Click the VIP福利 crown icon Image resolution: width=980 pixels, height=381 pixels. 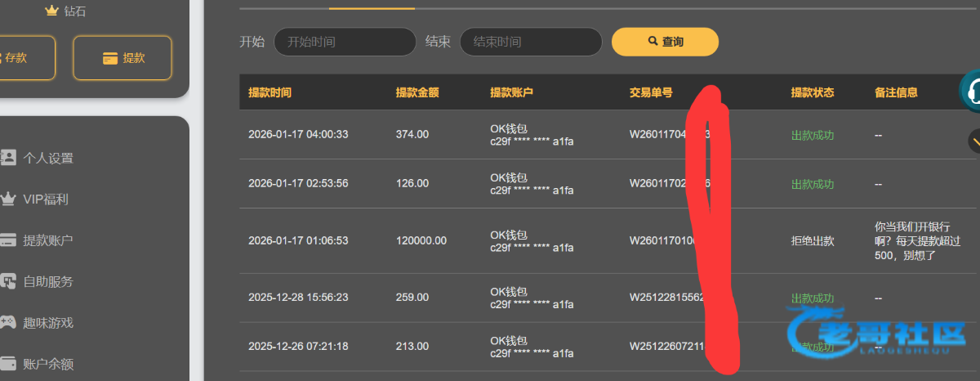[8, 199]
